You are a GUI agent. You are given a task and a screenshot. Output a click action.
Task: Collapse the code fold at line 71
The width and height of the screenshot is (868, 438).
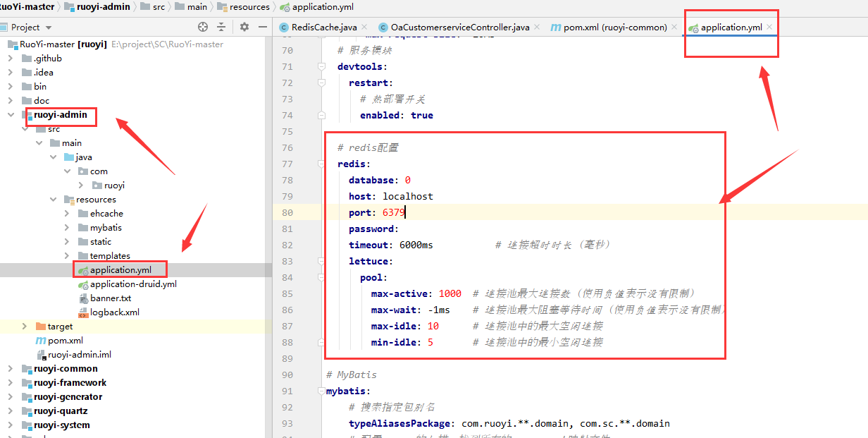(321, 66)
